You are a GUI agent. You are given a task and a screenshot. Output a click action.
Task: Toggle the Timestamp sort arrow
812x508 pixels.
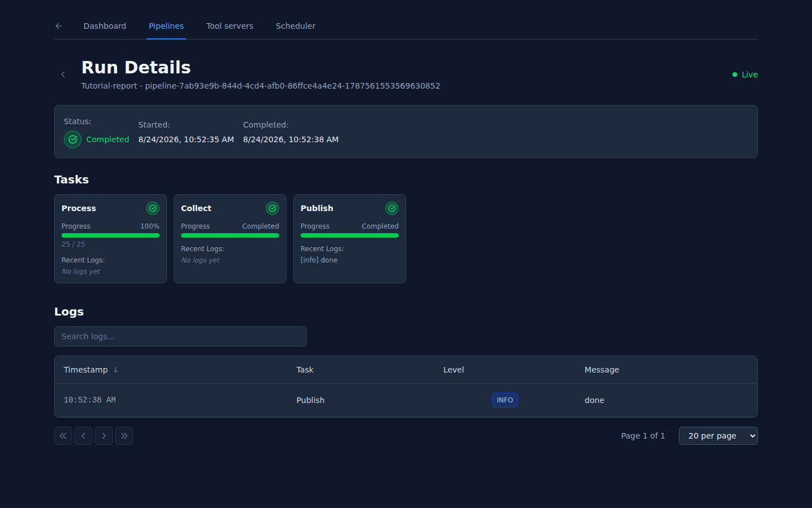coord(116,370)
